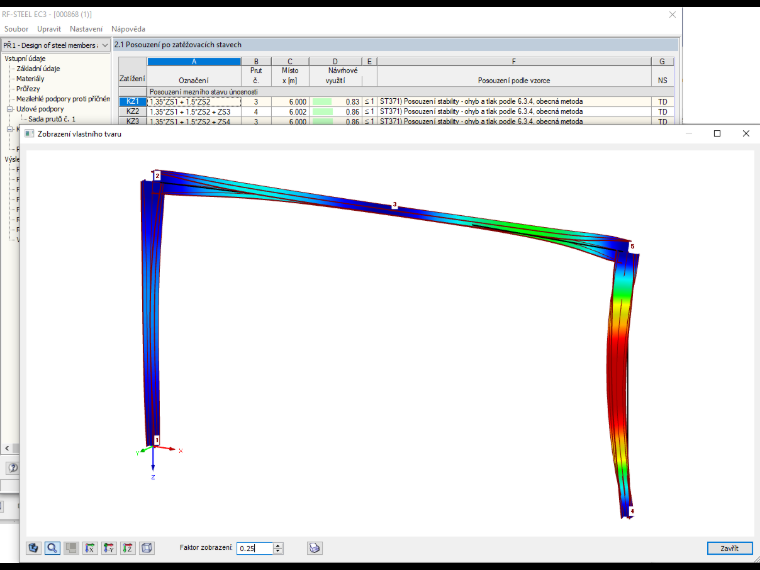Click member number 4 in KZ2 row
760x570 pixels.
pyautogui.click(x=256, y=111)
